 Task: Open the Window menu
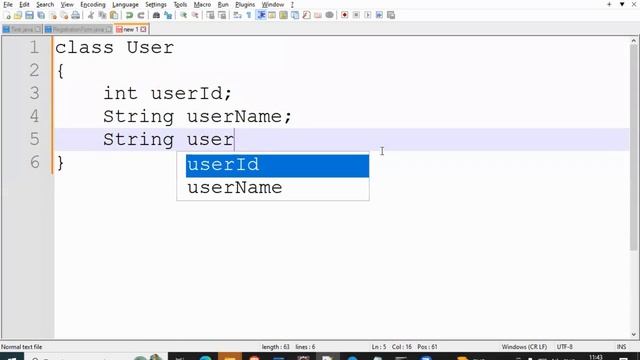point(273,4)
